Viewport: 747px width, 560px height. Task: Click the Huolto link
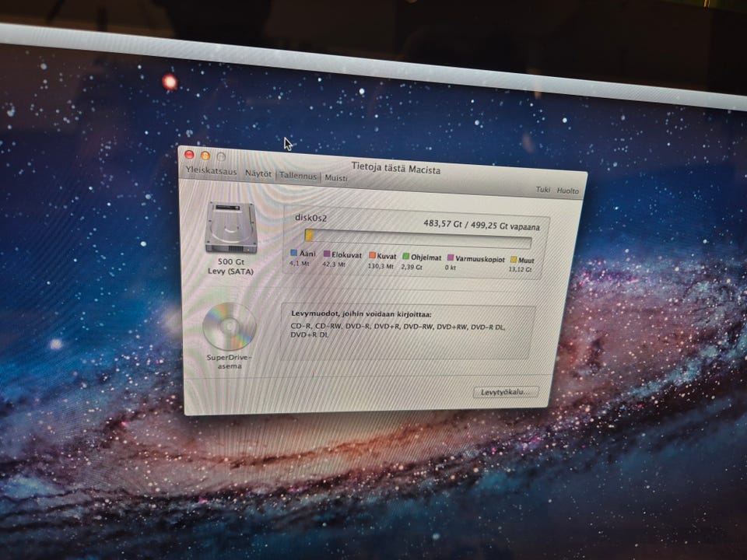[x=568, y=191]
